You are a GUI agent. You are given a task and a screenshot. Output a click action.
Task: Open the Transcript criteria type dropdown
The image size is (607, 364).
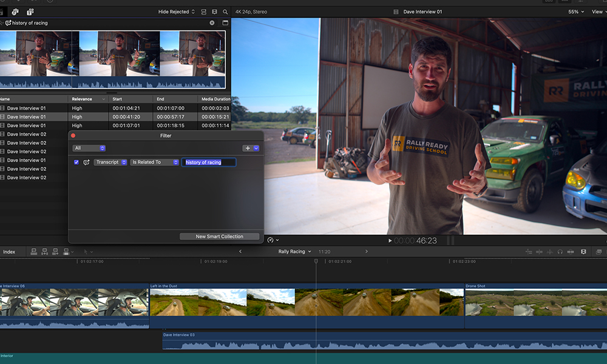(x=110, y=163)
